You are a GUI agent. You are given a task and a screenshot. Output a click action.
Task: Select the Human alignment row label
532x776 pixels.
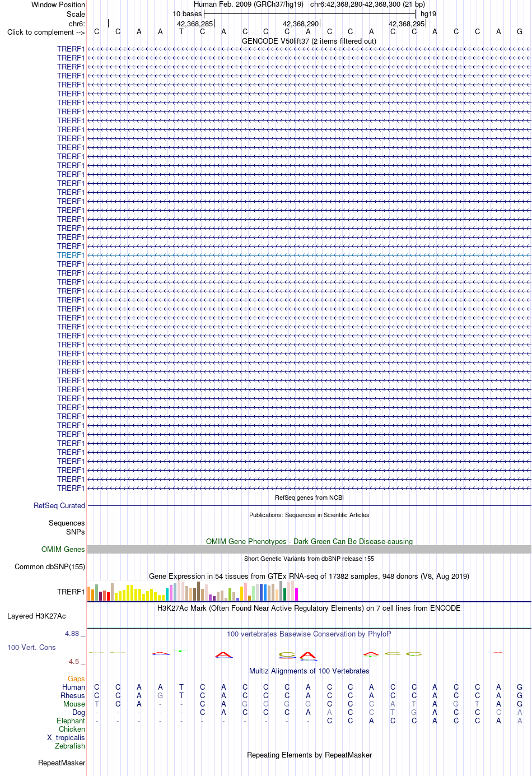[73, 687]
